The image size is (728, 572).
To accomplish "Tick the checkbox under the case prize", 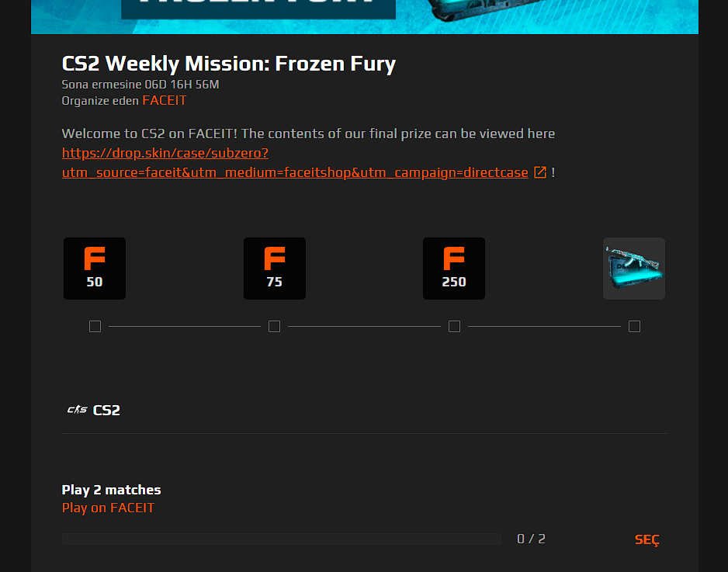I will [634, 327].
